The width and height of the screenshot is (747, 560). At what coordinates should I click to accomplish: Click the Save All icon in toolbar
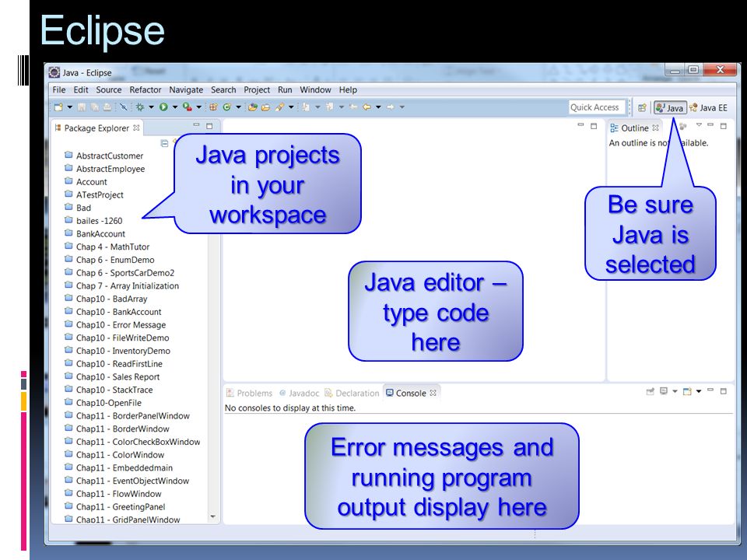pos(95,107)
